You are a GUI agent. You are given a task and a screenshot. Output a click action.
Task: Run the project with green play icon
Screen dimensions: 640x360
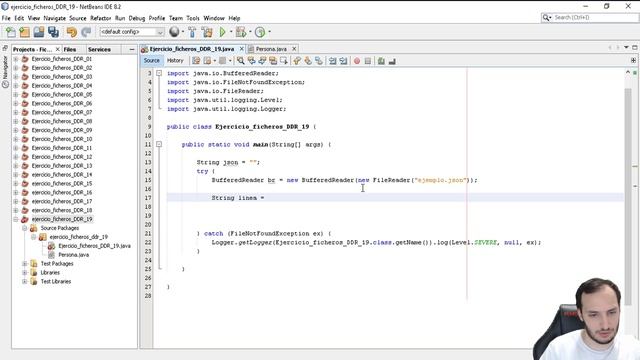click(223, 32)
